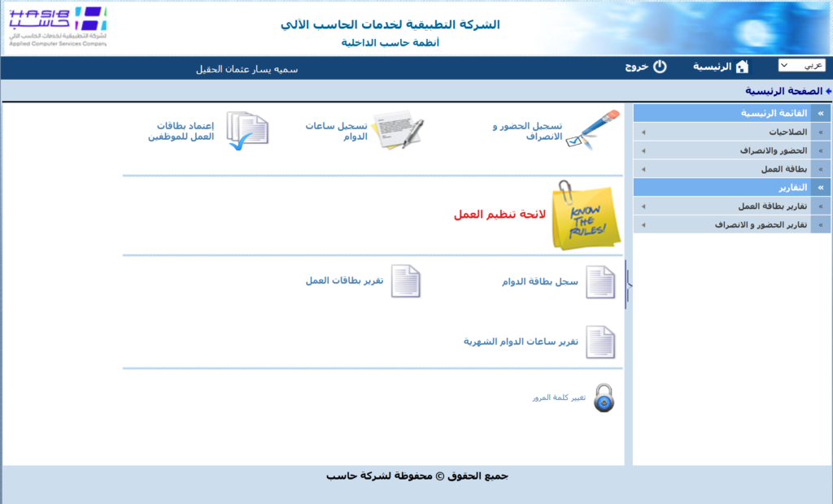Screen dimensions: 833x504
Task: Open the Know The Rules sticky note
Action: (x=585, y=215)
